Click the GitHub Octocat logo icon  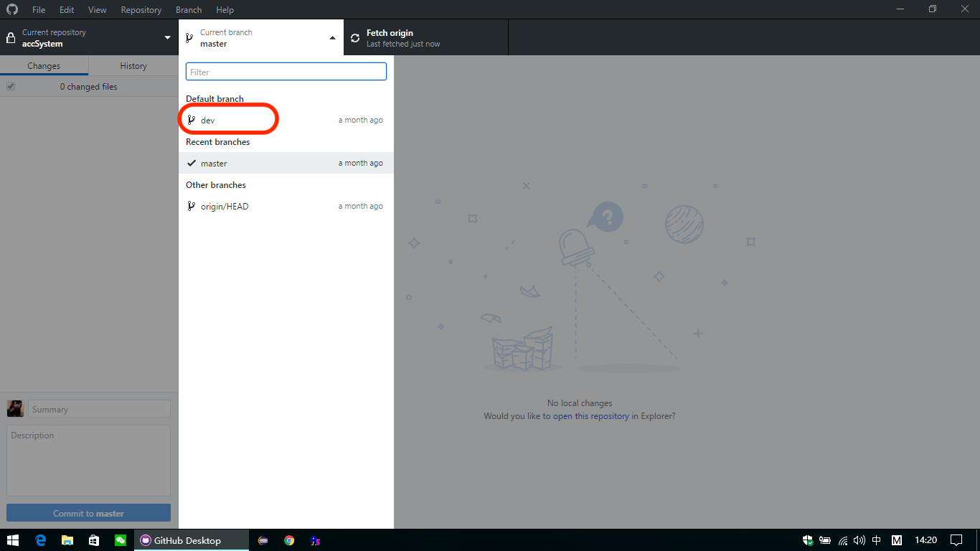(12, 9)
